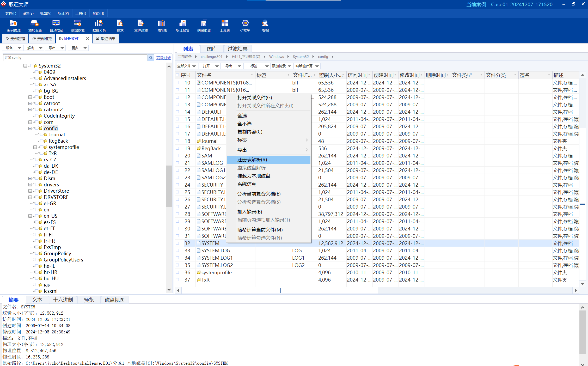Click the 搜索 toolbar icon
The image size is (588, 366).
(120, 26)
